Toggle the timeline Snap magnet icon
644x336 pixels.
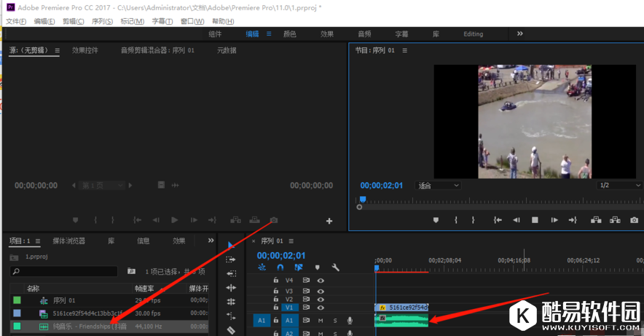(x=280, y=267)
